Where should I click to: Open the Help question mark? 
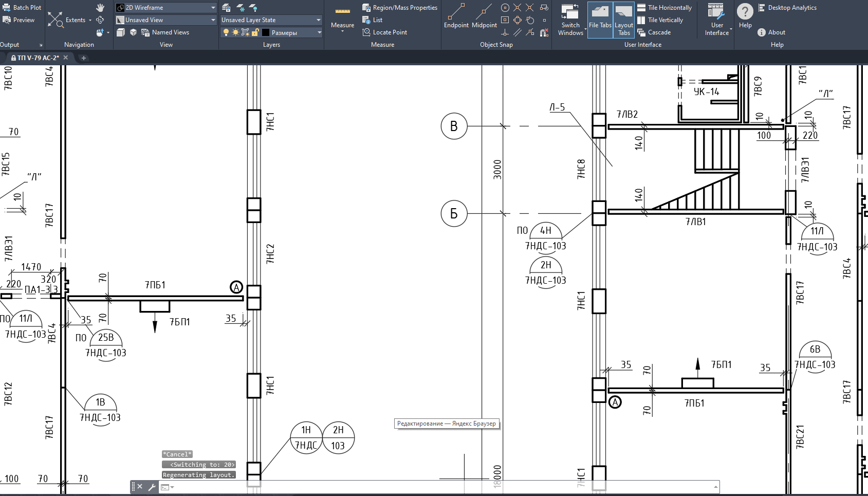745,11
